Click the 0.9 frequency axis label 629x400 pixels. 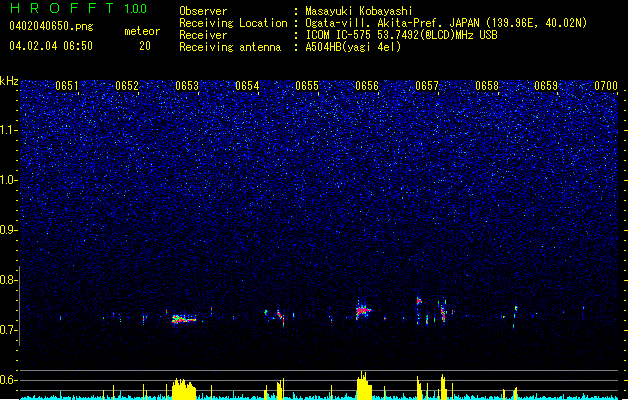point(8,230)
